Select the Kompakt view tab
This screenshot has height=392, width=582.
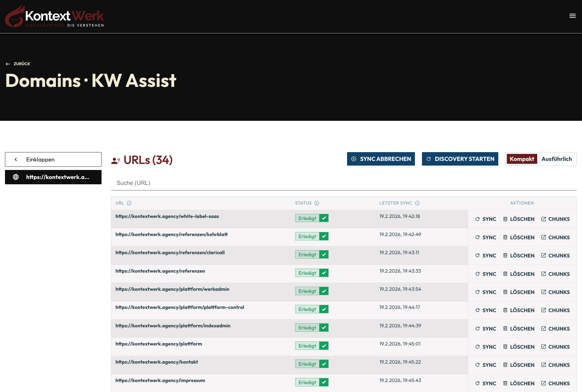click(x=522, y=159)
